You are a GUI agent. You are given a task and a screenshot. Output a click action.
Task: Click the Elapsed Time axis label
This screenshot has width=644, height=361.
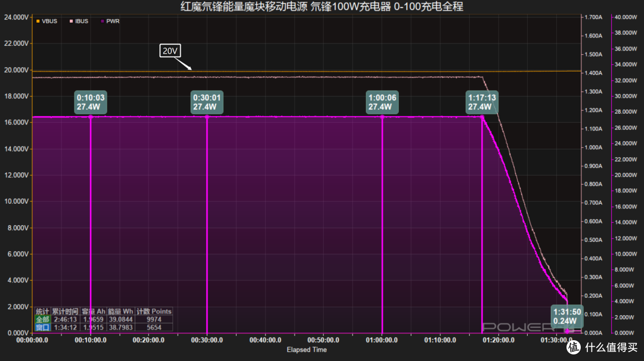tap(307, 350)
